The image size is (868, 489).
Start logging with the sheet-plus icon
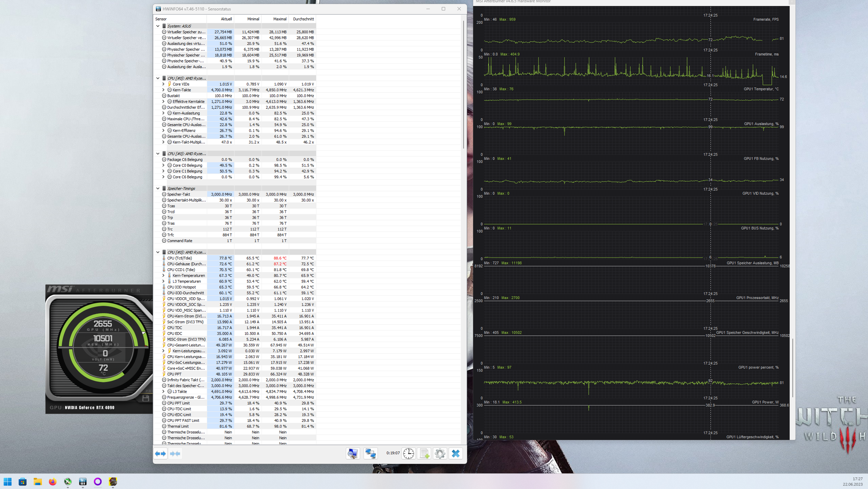(x=424, y=454)
